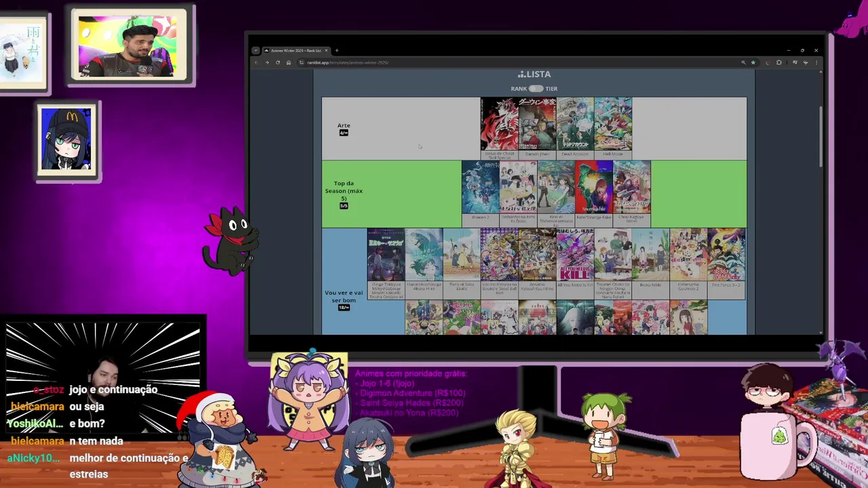Open the extensions puzzle icon
The image size is (868, 488).
[778, 62]
